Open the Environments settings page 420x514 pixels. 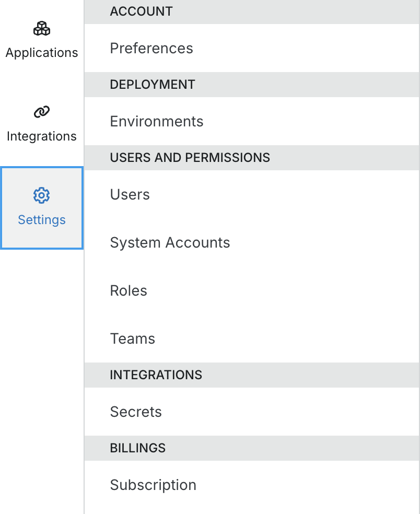coord(156,121)
